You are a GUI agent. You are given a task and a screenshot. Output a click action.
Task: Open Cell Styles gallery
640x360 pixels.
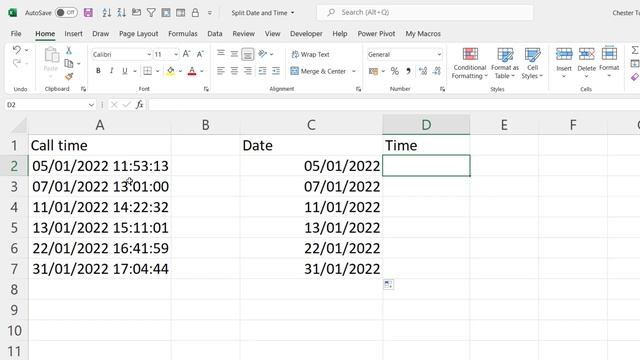[532, 63]
